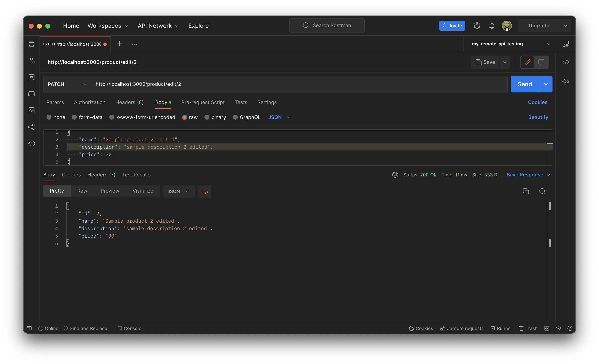
Task: Beautify the request body JSON
Action: click(538, 117)
